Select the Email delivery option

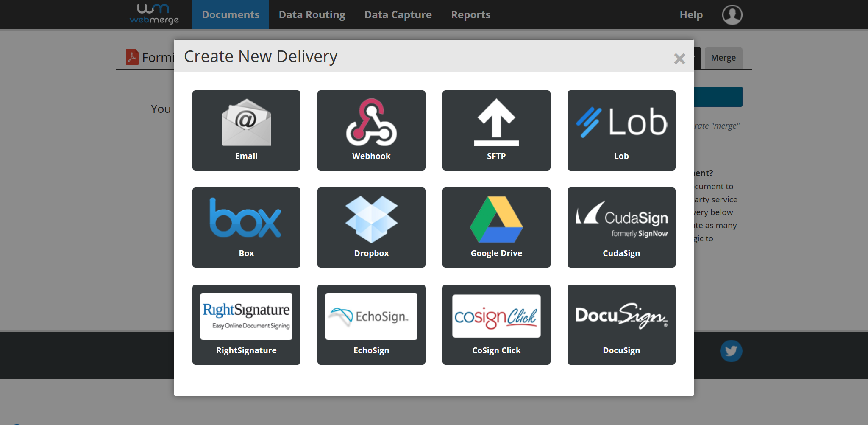[x=246, y=130]
